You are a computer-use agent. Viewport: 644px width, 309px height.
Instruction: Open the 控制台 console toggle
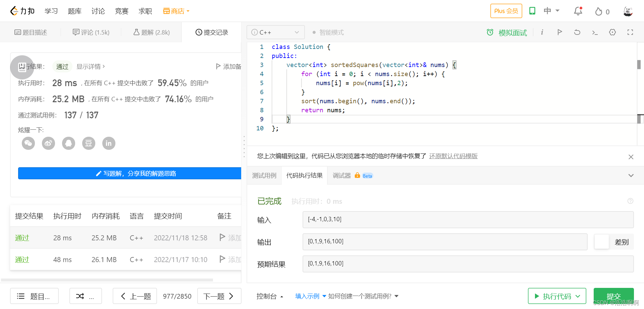click(270, 296)
